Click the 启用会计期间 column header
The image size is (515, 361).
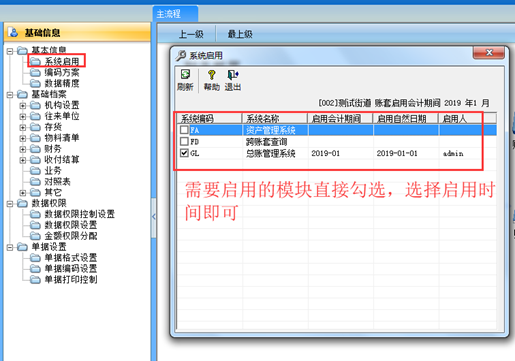point(340,118)
